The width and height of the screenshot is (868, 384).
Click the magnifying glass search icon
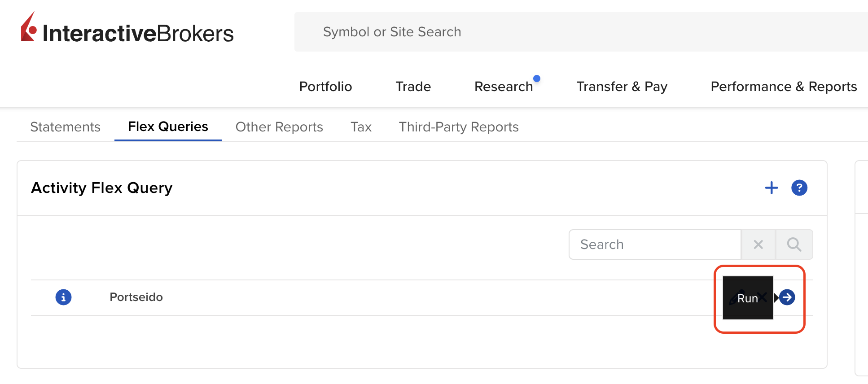[x=794, y=244]
